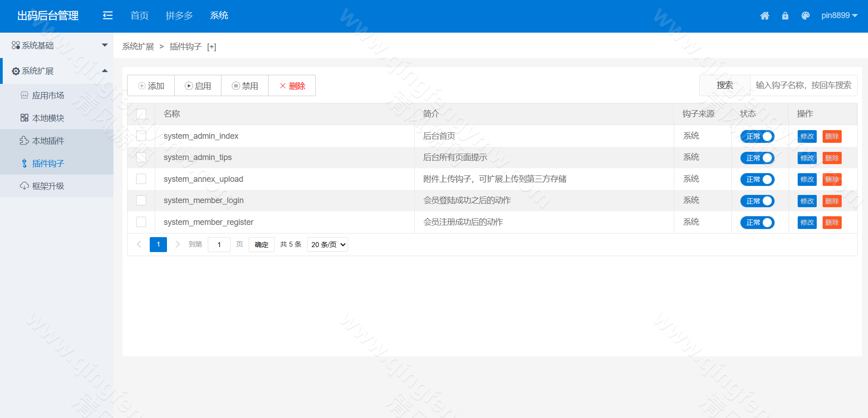The height and width of the screenshot is (418, 868).
Task: Toggle the sidebar with the hamburger icon
Action: point(108,15)
